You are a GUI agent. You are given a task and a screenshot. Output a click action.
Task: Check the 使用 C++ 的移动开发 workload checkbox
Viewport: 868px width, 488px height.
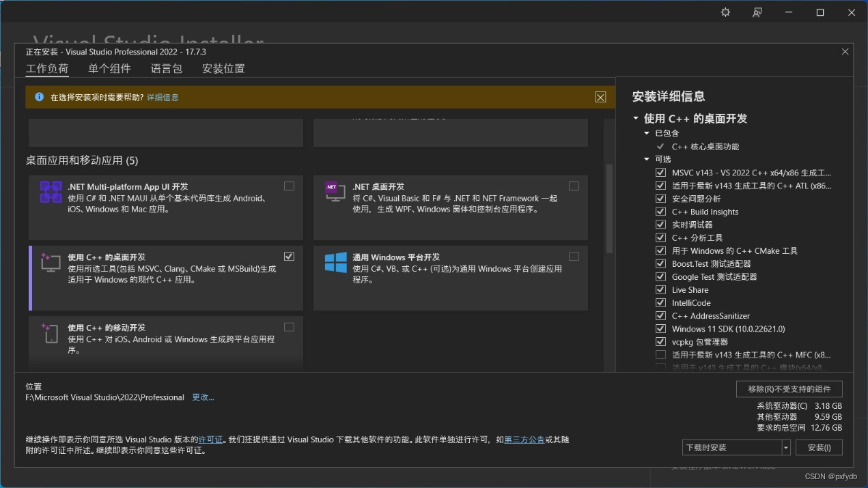289,327
